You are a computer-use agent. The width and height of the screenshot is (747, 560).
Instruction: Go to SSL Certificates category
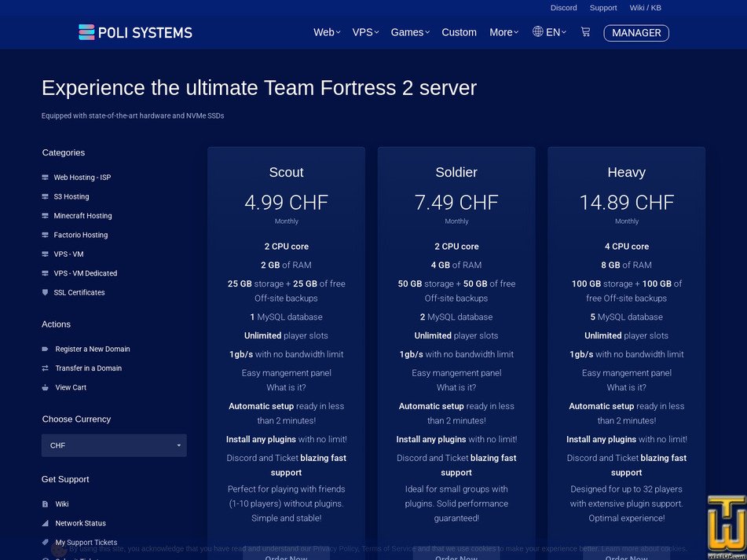(79, 292)
